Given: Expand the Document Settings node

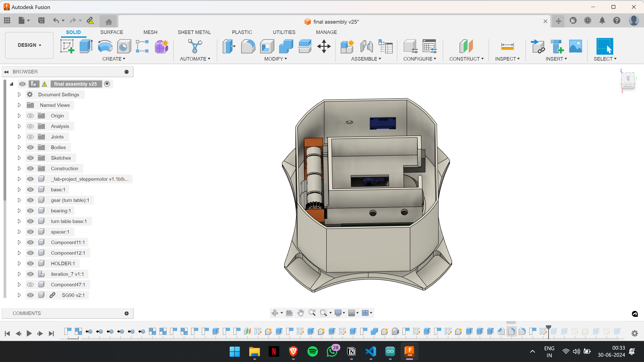Looking at the screenshot, I should (19, 95).
